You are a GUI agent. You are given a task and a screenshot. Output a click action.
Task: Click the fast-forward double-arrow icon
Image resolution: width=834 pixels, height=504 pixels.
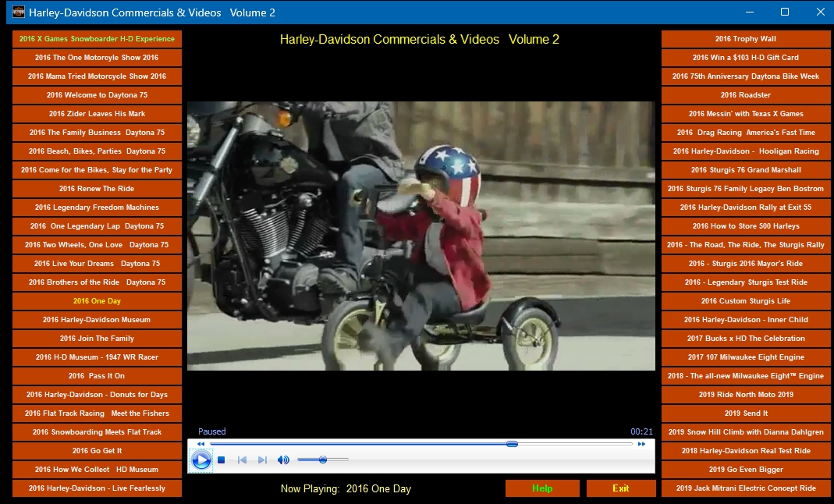pyautogui.click(x=641, y=444)
